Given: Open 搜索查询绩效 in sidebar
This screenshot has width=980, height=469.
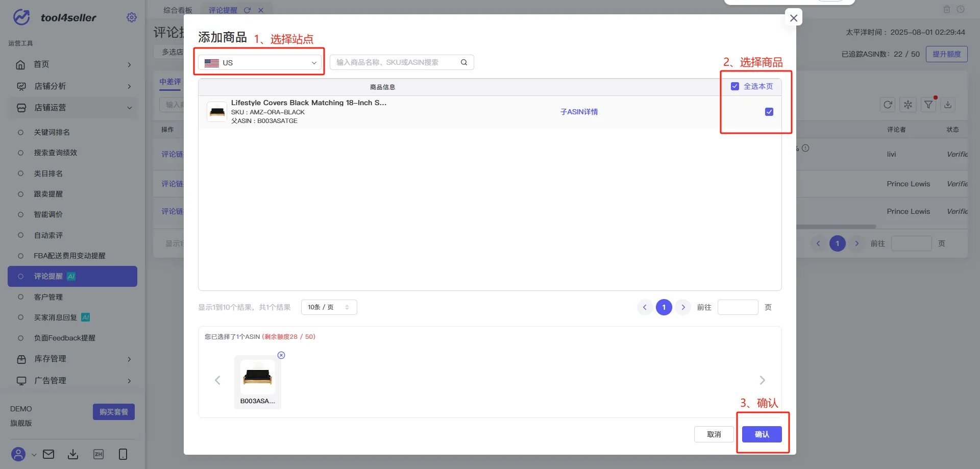Looking at the screenshot, I should (55, 153).
